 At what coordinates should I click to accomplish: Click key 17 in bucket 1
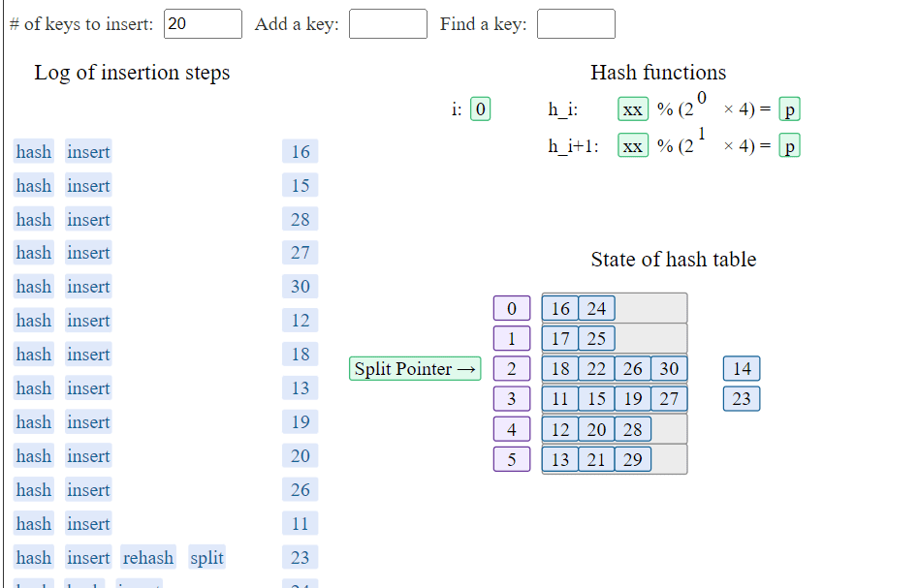(x=560, y=338)
